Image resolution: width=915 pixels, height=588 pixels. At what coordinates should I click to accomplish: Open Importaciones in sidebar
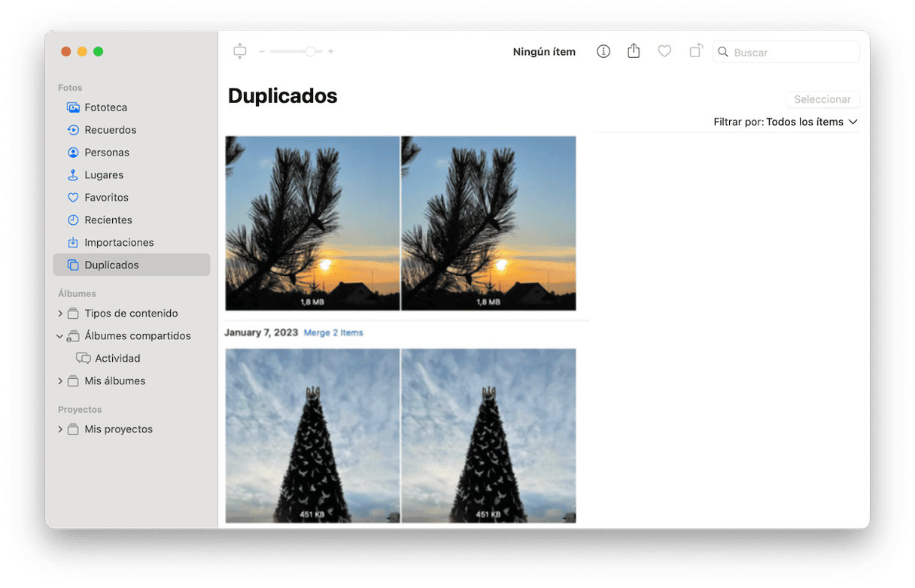(132, 243)
